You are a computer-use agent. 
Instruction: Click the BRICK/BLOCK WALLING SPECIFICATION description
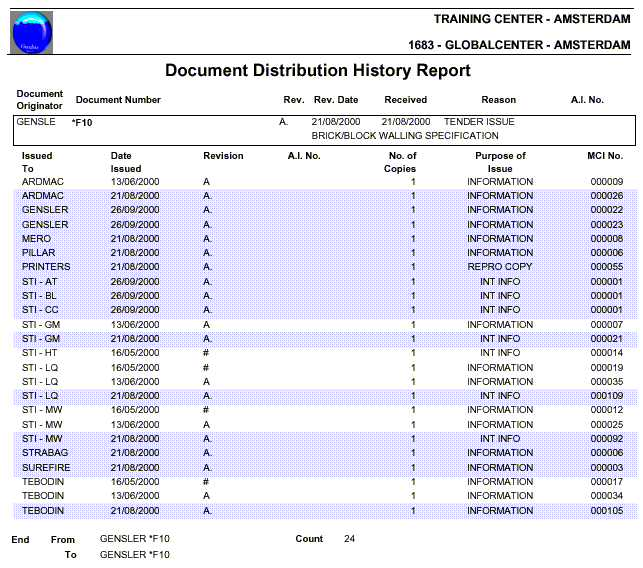(x=404, y=135)
